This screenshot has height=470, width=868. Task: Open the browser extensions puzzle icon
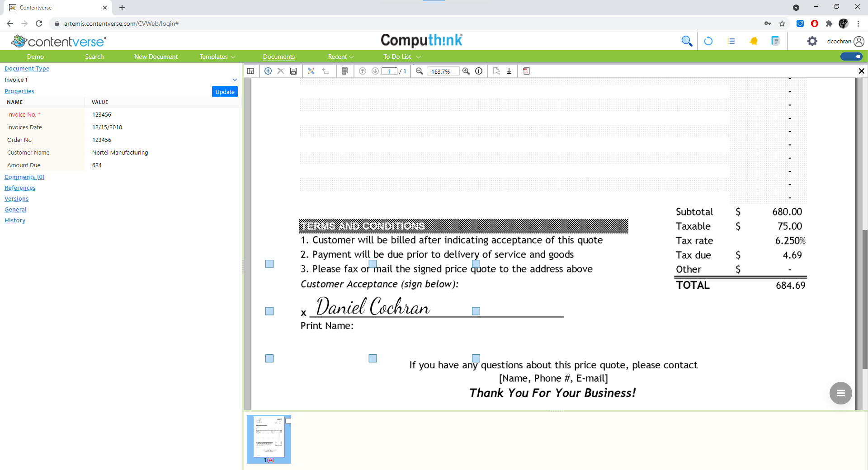(x=829, y=23)
